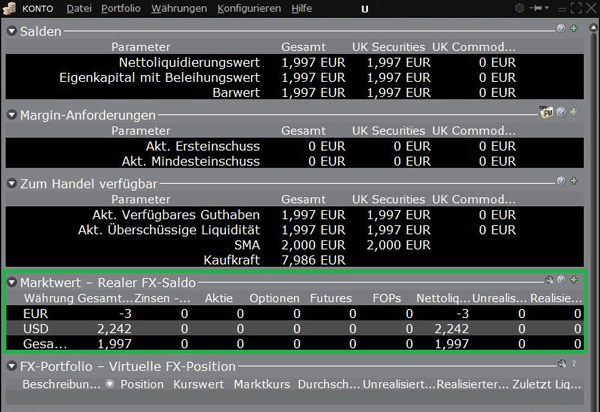Toggle the round button beside Beschreibun… column
Screen dimensions: 600x412
(x=110, y=384)
